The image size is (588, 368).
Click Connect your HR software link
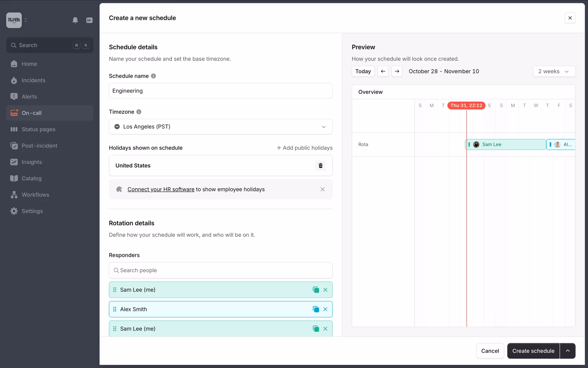[x=161, y=189]
